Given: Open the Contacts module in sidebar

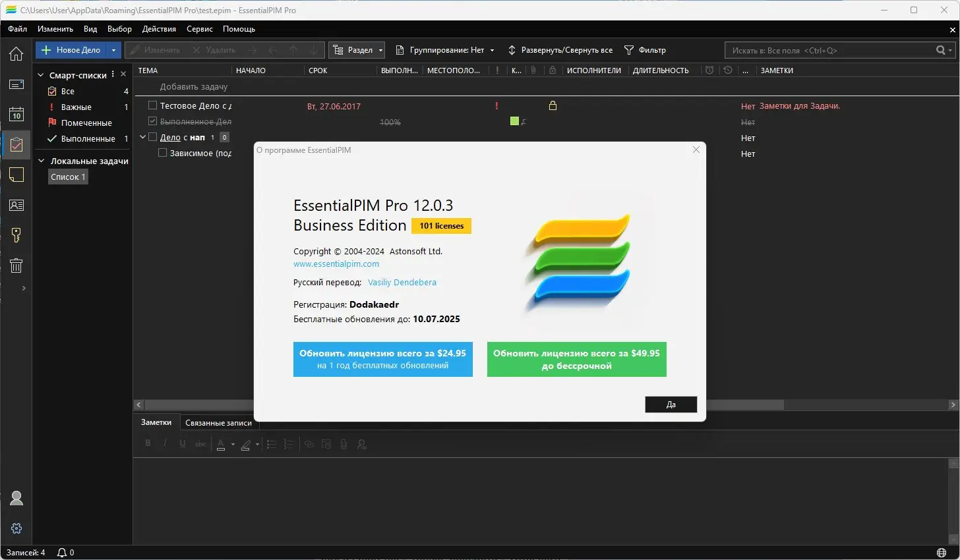Looking at the screenshot, I should pyautogui.click(x=16, y=205).
